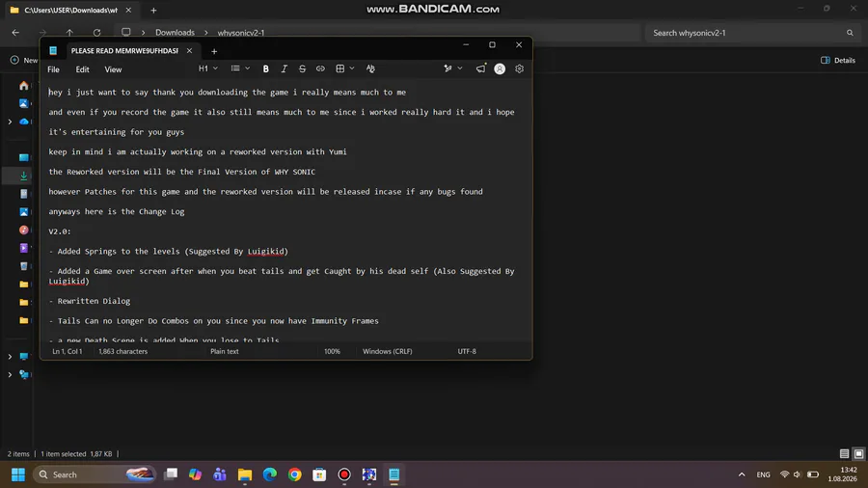This screenshot has width=868, height=488.
Task: Toggle italic formatting in Notepad
Action: coord(284,69)
